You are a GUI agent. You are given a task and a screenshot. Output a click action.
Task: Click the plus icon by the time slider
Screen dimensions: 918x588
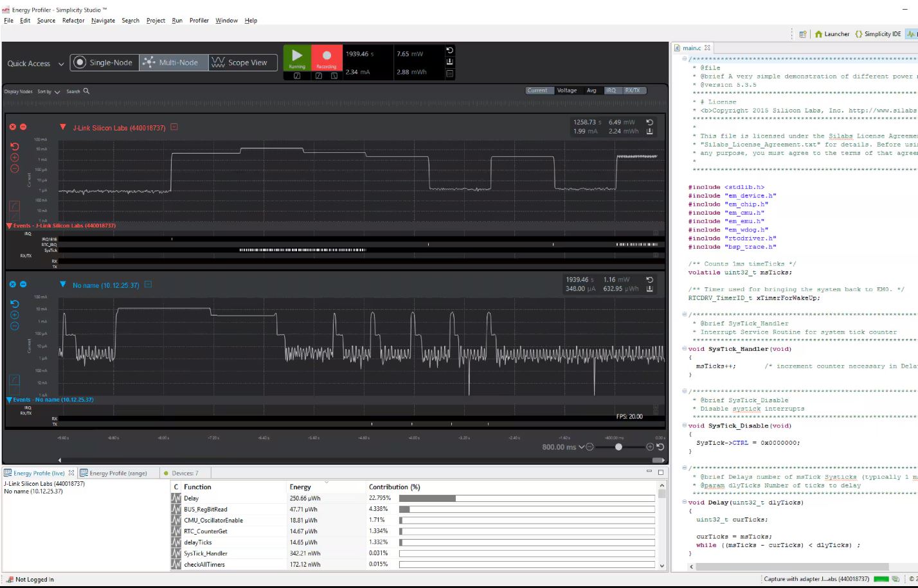coord(650,447)
